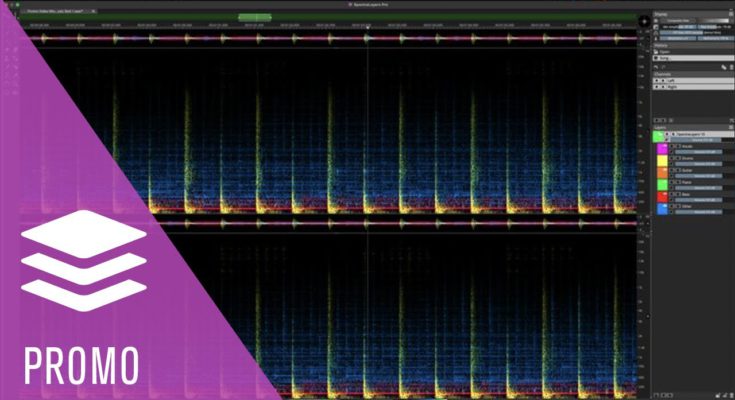Screen dimensions: 735x400
Task: Select the orange Guitar layer swatch
Action: point(660,174)
